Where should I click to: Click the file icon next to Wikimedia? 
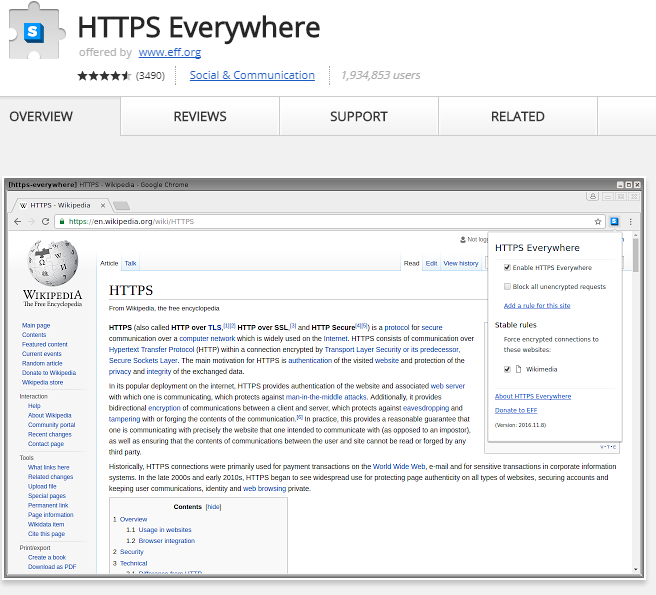(x=518, y=369)
